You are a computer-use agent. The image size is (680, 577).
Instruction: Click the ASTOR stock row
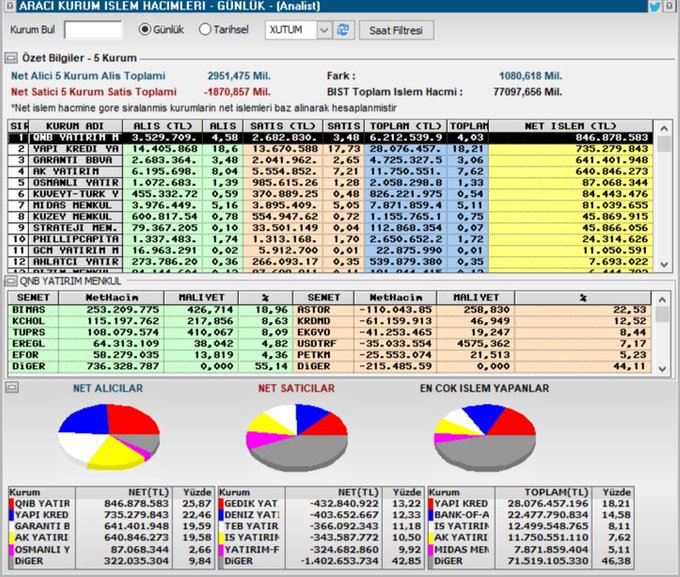coord(472,310)
